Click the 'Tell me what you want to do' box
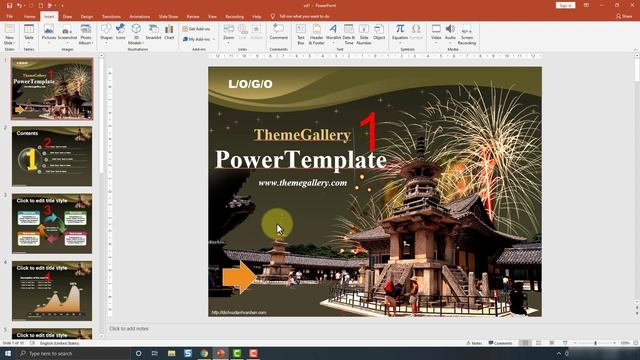The height and width of the screenshot is (360, 640). 304,17
